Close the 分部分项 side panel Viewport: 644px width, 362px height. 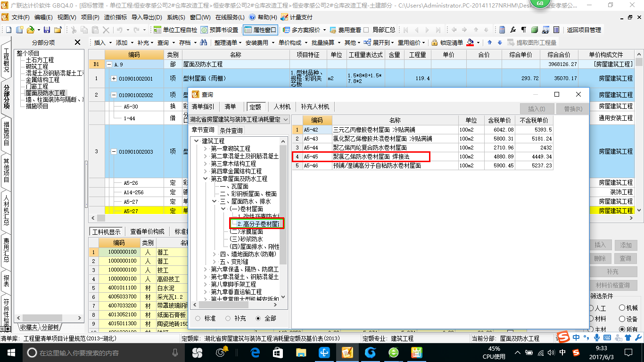point(78,42)
